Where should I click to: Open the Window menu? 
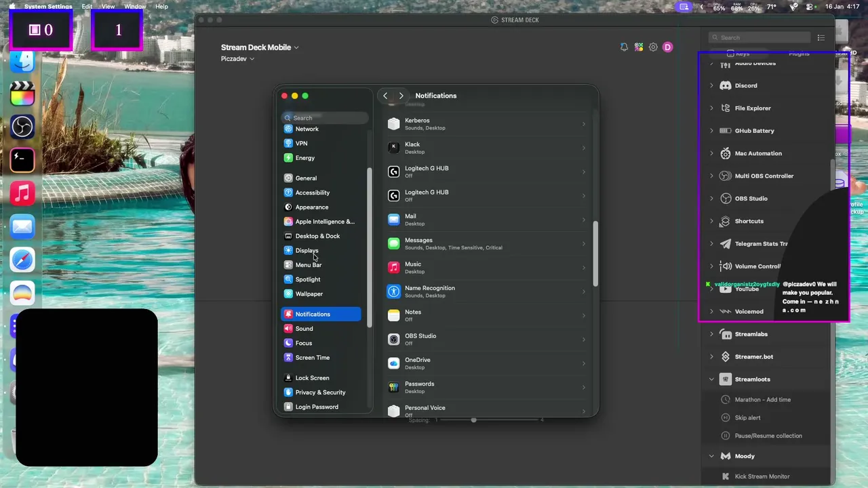tap(135, 7)
